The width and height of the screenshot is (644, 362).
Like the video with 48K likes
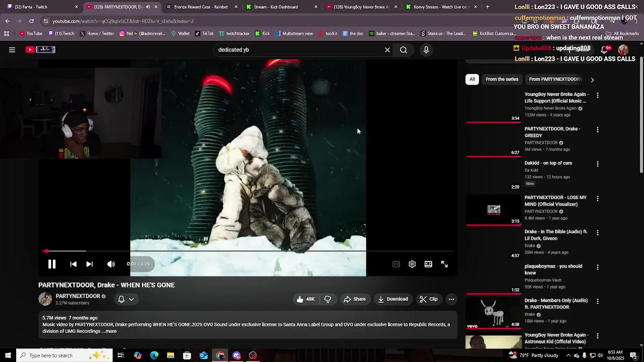click(306, 299)
